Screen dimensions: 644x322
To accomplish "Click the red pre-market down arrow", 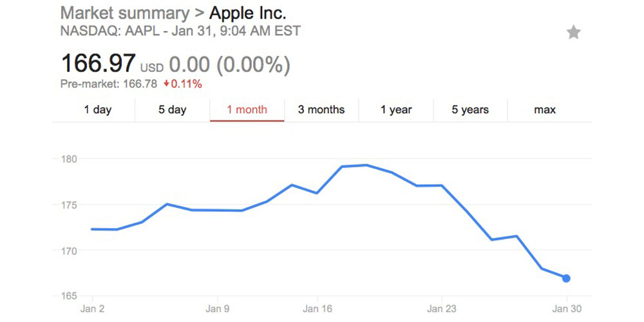I will (166, 84).
